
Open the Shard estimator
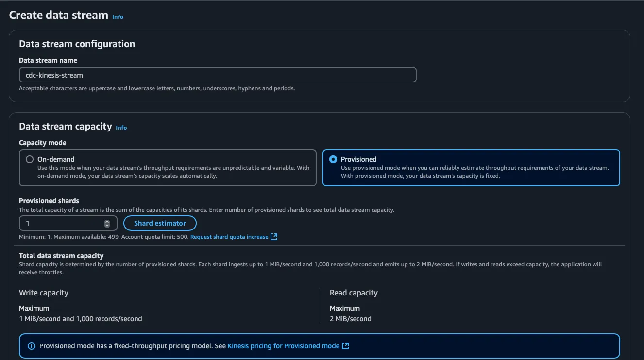pos(160,223)
